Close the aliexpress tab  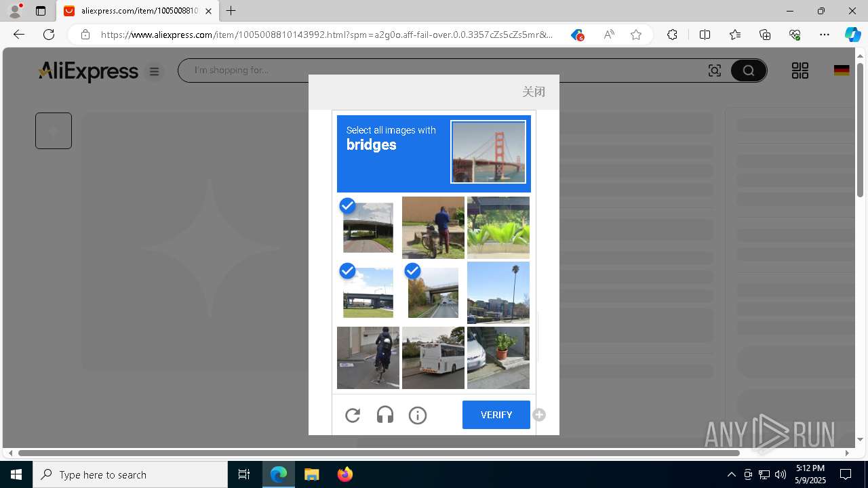tap(208, 11)
